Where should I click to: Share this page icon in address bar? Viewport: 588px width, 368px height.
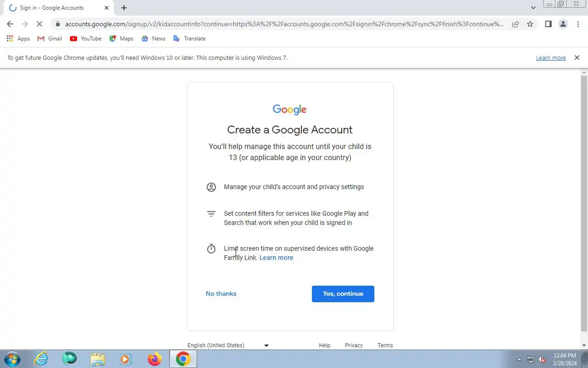(x=515, y=24)
